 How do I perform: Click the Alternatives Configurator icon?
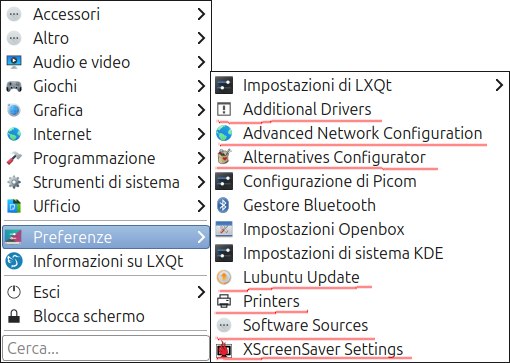[x=224, y=157]
